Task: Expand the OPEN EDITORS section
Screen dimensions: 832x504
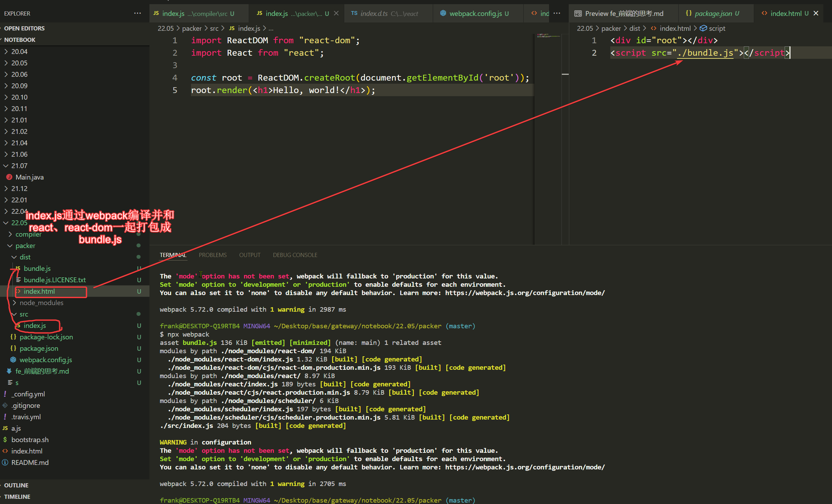Action: 75,28
